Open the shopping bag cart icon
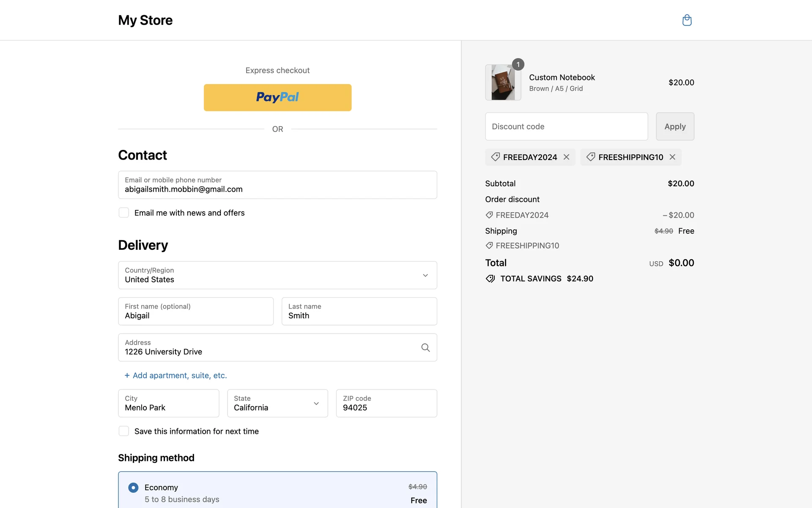The width and height of the screenshot is (812, 508). click(x=687, y=20)
